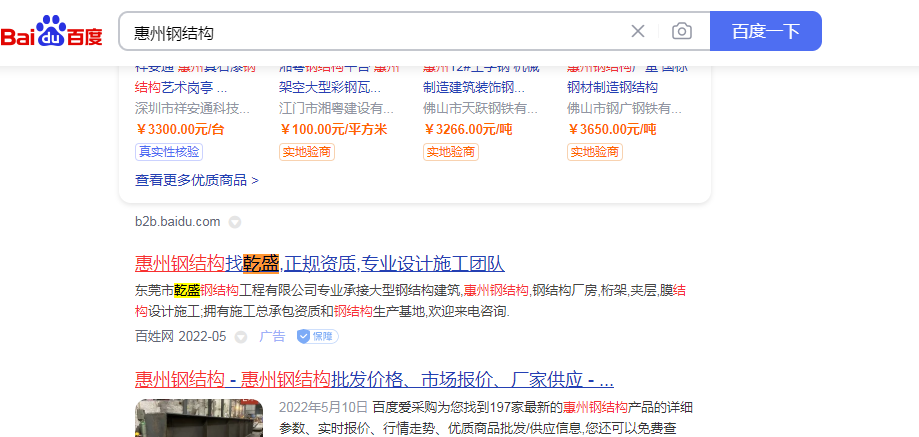The width and height of the screenshot is (919, 437).
Task: Click the 真实性核验 badge
Action: [x=168, y=152]
